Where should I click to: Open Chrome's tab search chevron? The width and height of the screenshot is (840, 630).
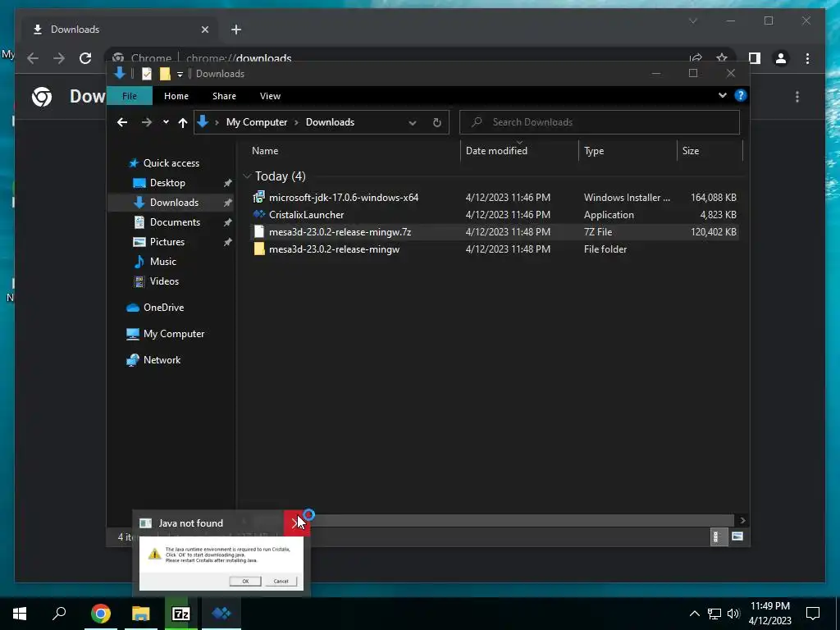pyautogui.click(x=693, y=21)
